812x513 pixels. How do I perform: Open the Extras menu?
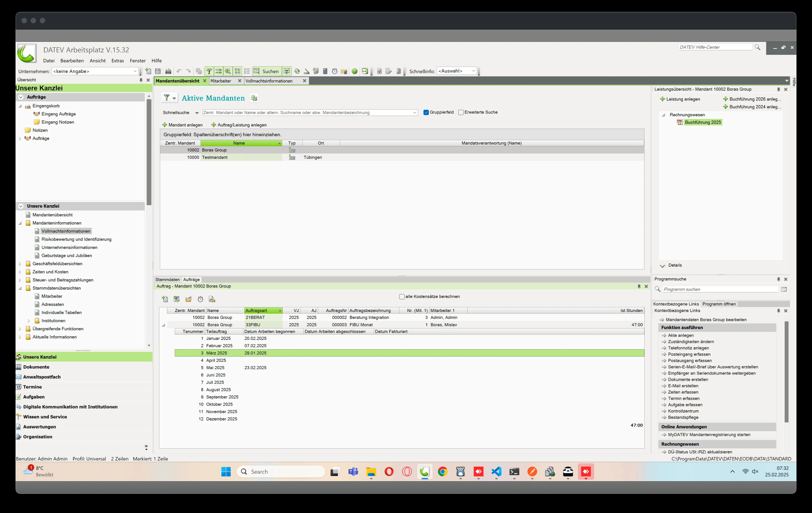coord(117,61)
